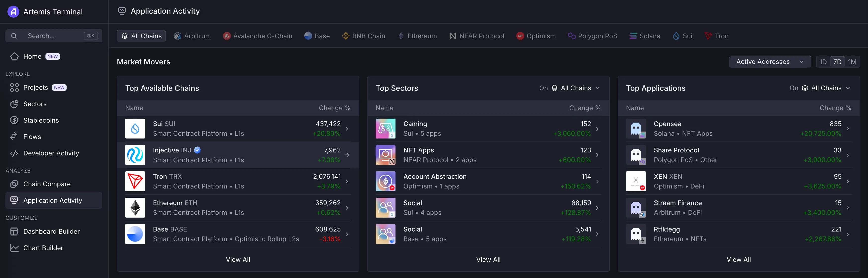Click the Chart Builder graph icon
The width and height of the screenshot is (868, 278).
point(14,248)
